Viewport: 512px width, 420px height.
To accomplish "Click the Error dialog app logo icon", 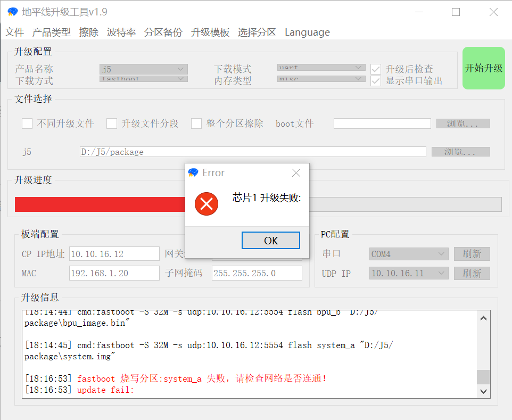I will click(193, 173).
